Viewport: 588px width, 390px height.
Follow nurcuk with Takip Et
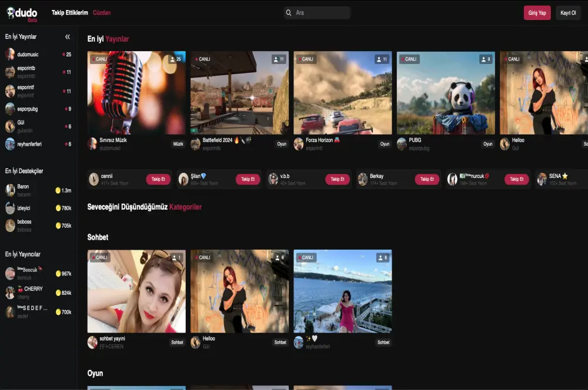tap(517, 179)
